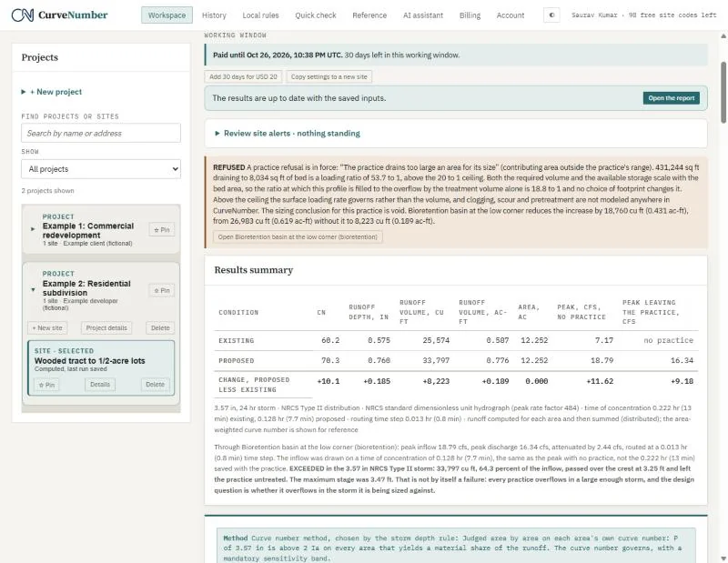The image size is (728, 563).
Task: Click Add 30 days for USD 20
Action: pyautogui.click(x=243, y=76)
